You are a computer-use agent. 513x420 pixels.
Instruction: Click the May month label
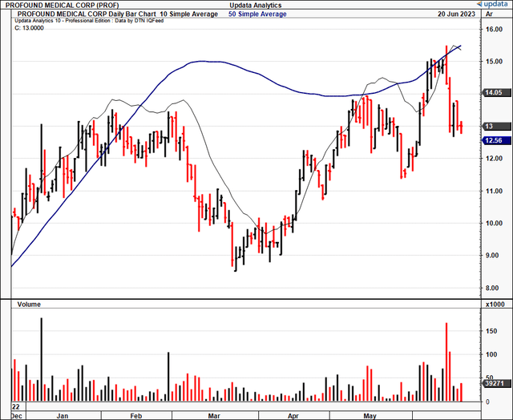(370, 416)
